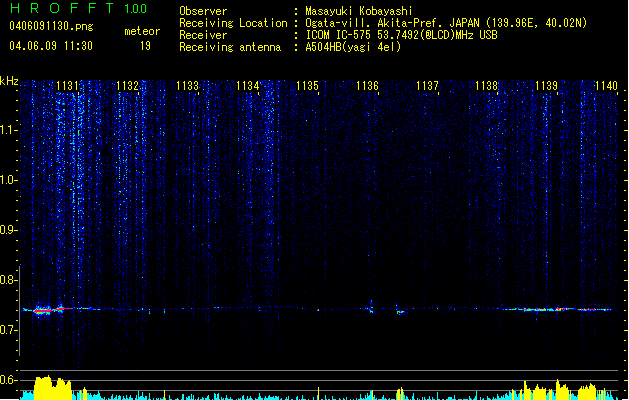Click the 1.0 kHz frequency axis label
This screenshot has width=629, height=400.
tap(8, 180)
